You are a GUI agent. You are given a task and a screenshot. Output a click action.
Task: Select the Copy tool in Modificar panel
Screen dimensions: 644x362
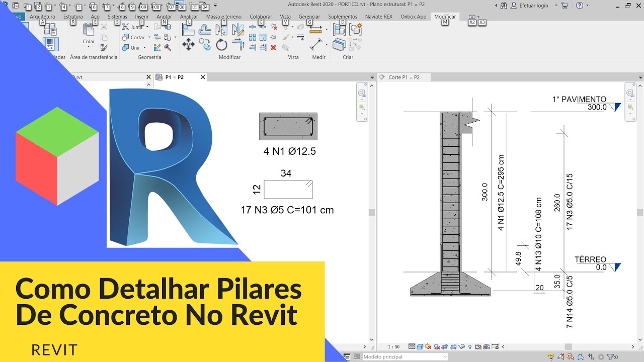point(205,45)
